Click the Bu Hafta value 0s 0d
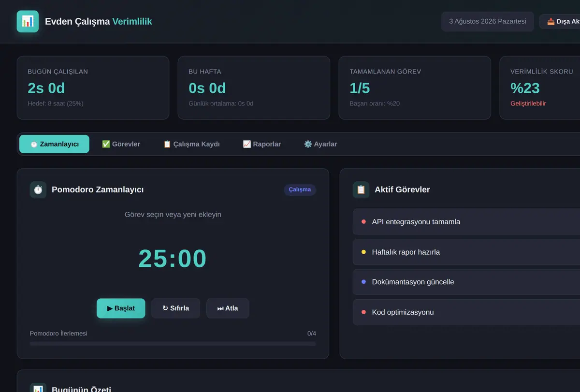The width and height of the screenshot is (580, 392). (x=207, y=88)
